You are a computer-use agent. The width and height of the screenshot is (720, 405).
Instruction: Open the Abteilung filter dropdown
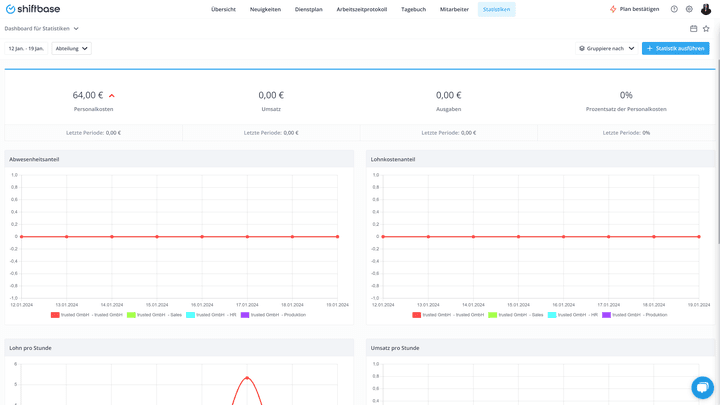click(x=72, y=48)
